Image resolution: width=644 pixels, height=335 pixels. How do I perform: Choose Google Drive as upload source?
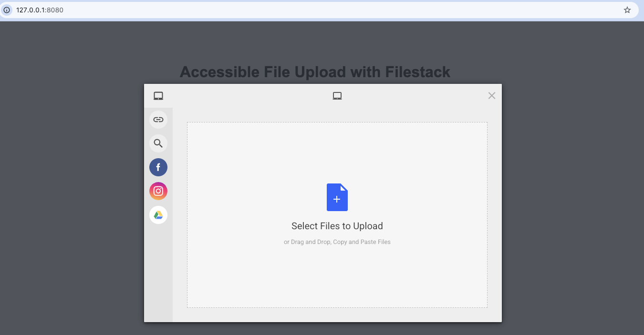pos(158,215)
